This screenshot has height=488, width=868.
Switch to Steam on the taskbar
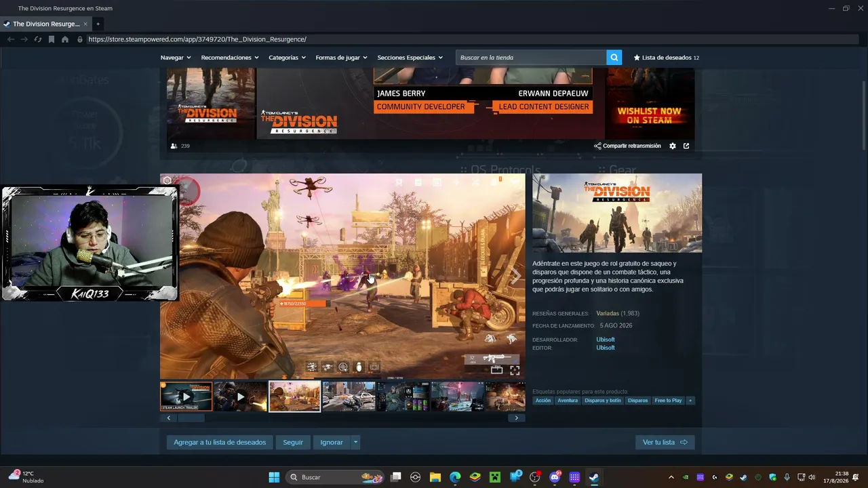click(x=594, y=477)
